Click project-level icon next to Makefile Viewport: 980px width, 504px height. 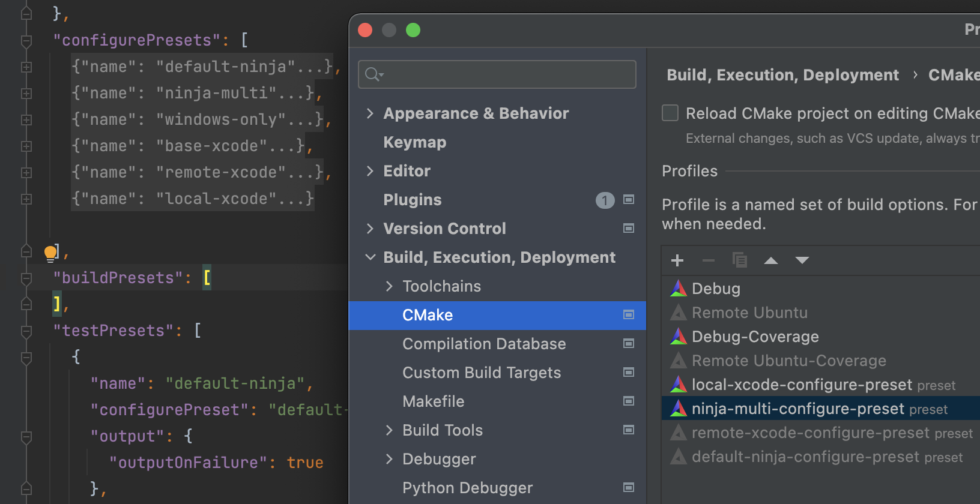(x=629, y=401)
